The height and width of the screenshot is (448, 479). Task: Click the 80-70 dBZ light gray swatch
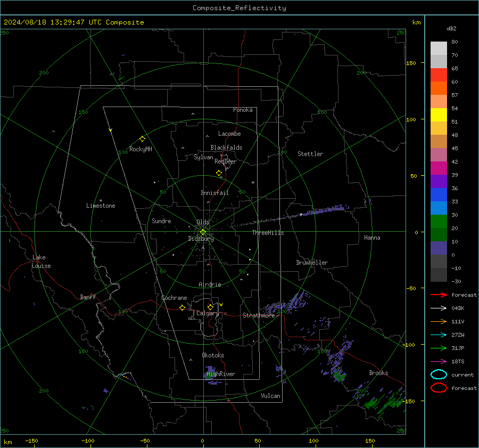pos(439,48)
